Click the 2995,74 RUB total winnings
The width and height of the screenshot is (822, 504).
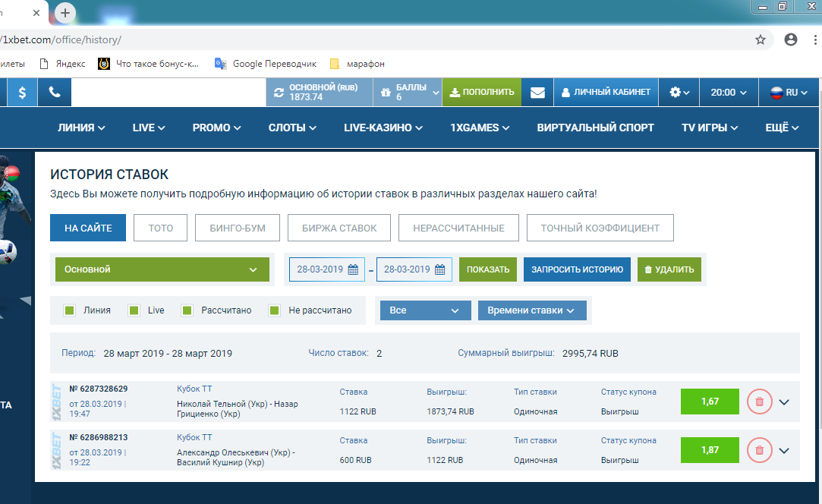point(591,354)
